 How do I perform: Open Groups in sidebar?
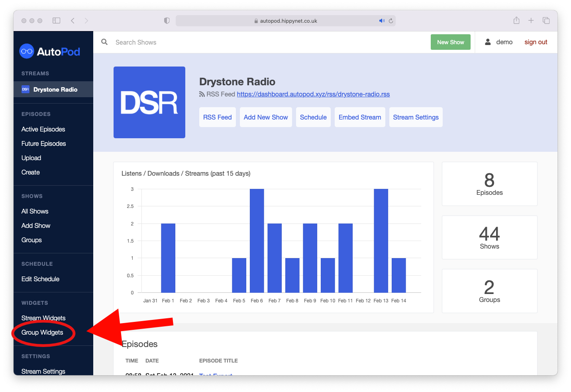pyautogui.click(x=31, y=240)
